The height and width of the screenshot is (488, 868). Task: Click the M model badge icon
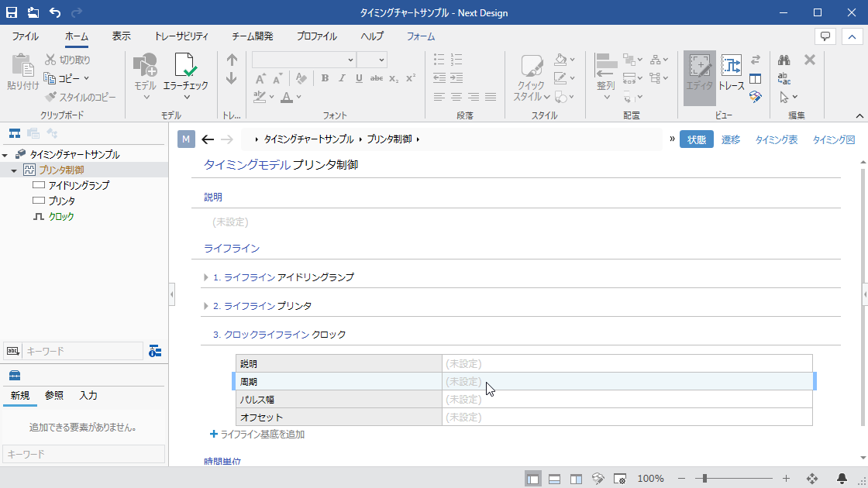186,139
